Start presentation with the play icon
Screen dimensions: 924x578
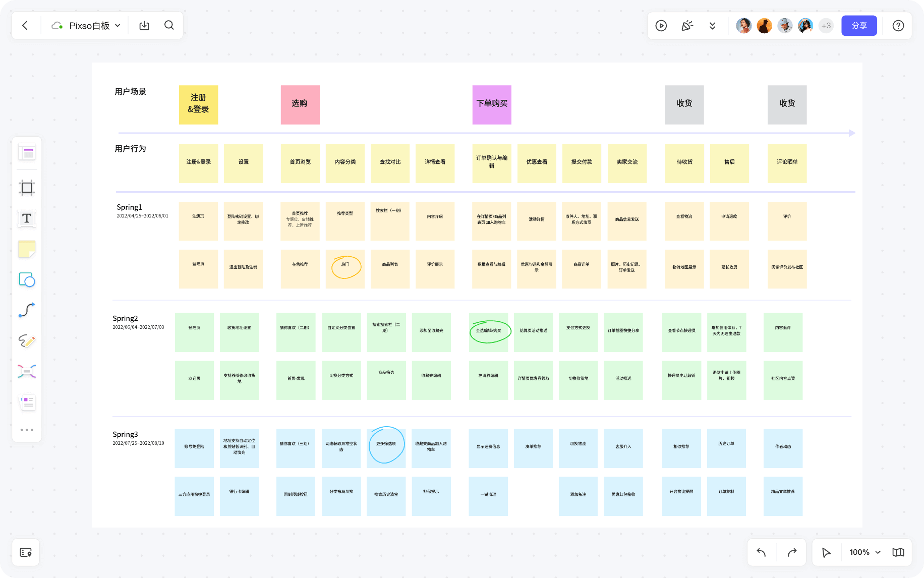pyautogui.click(x=661, y=26)
